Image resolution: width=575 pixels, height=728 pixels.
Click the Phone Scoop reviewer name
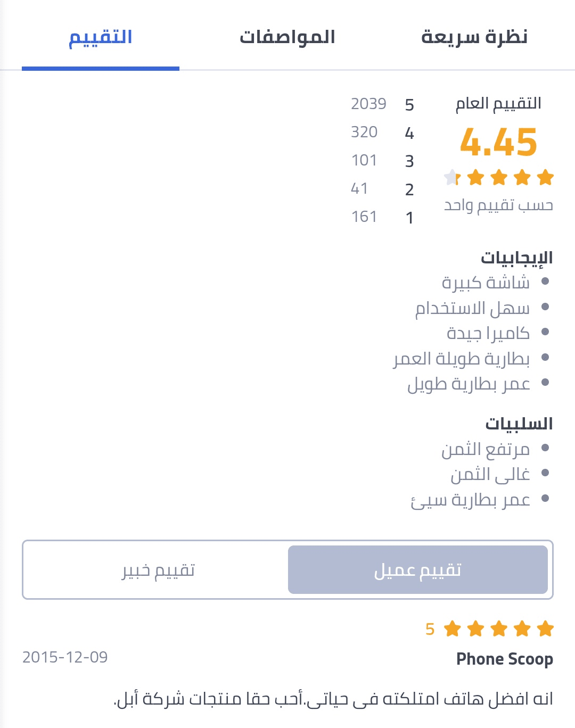point(504,659)
